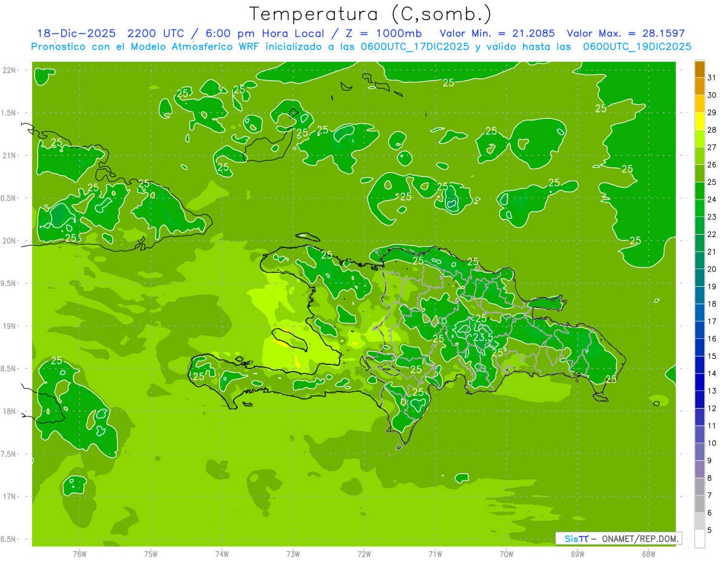
Task: Click the blue "Sis" logo text
Action: pyautogui.click(x=572, y=538)
